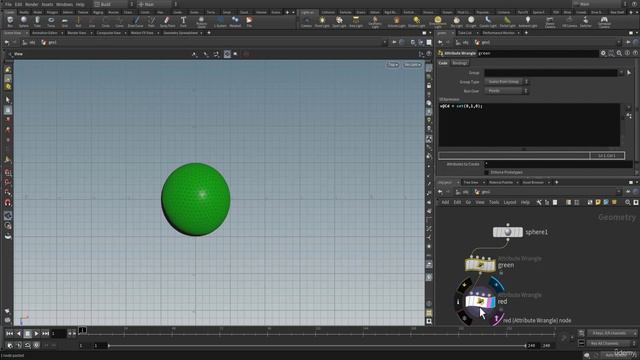
Task: Toggle display flag on the sphere1 node
Action: pos(520,232)
